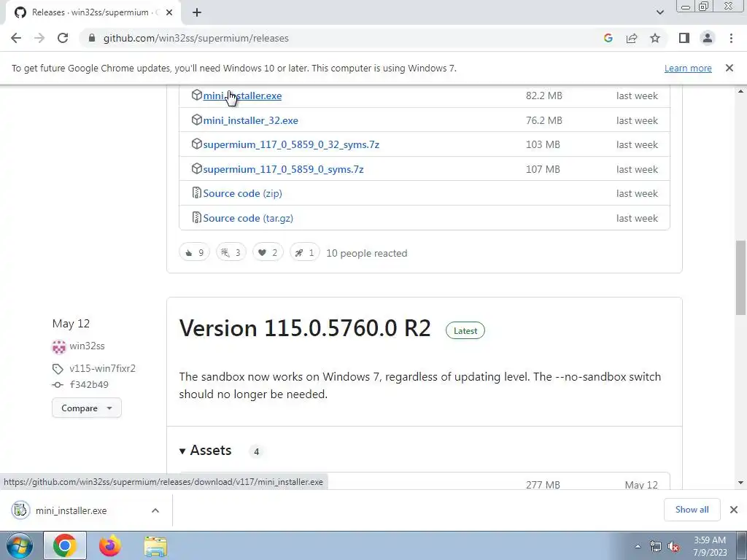The height and width of the screenshot is (560, 747).
Task: Click package icon beside supermium_117_0_5859_0_syms.7z
Action: click(x=197, y=168)
